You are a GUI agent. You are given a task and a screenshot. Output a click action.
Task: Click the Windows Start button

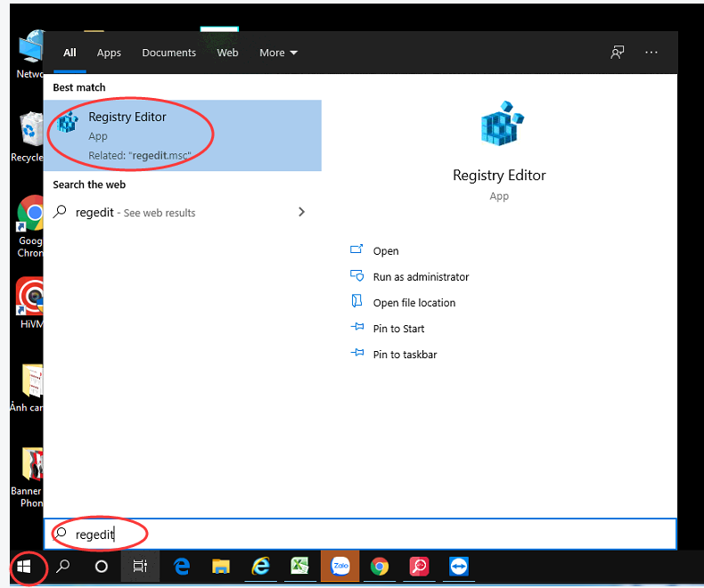[x=24, y=567]
